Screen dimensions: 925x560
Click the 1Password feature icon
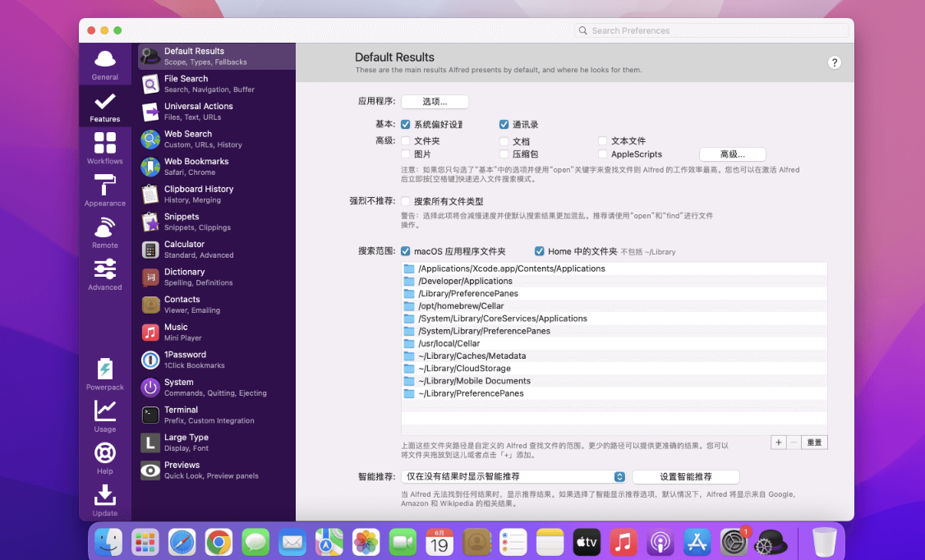pyautogui.click(x=150, y=360)
